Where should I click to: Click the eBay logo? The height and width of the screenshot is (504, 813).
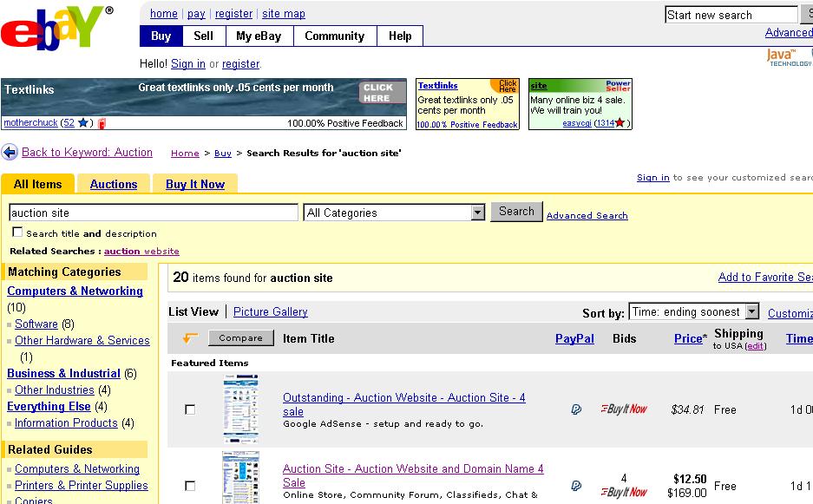[57, 28]
